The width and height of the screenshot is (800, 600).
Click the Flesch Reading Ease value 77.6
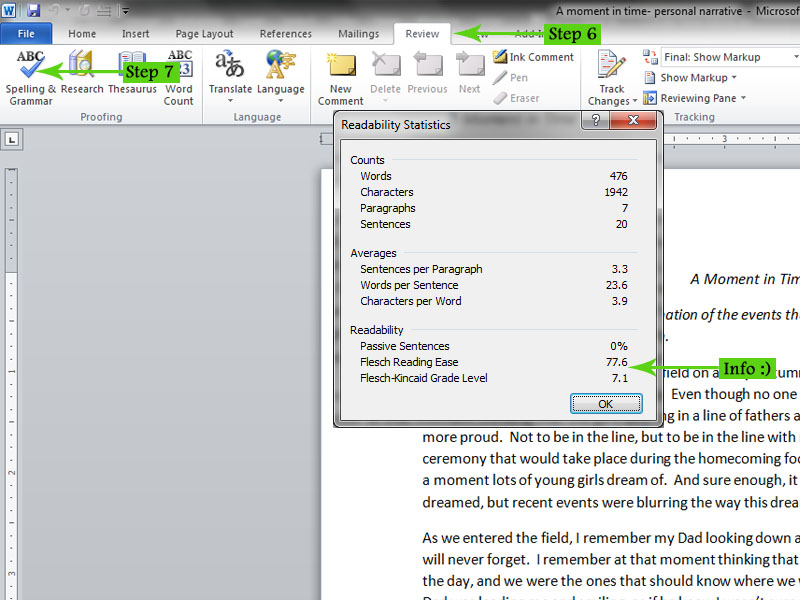(616, 362)
